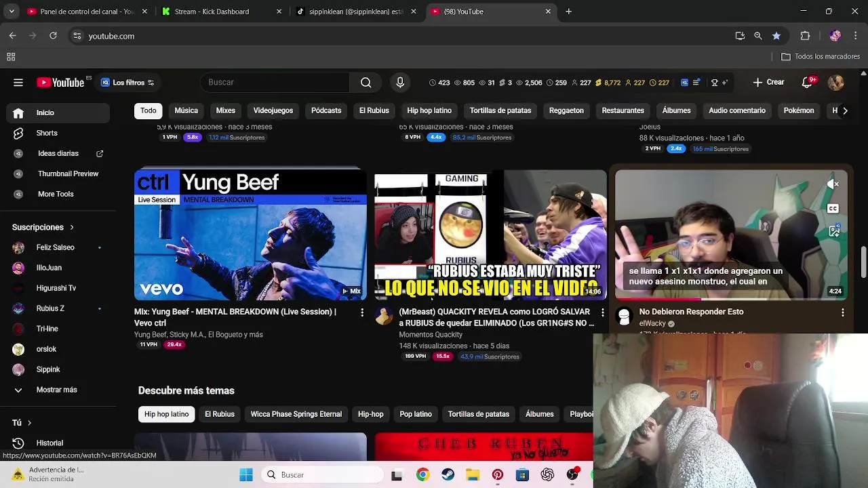This screenshot has width=868, height=488.
Task: Select the Pokémon filter chip
Action: (799, 110)
